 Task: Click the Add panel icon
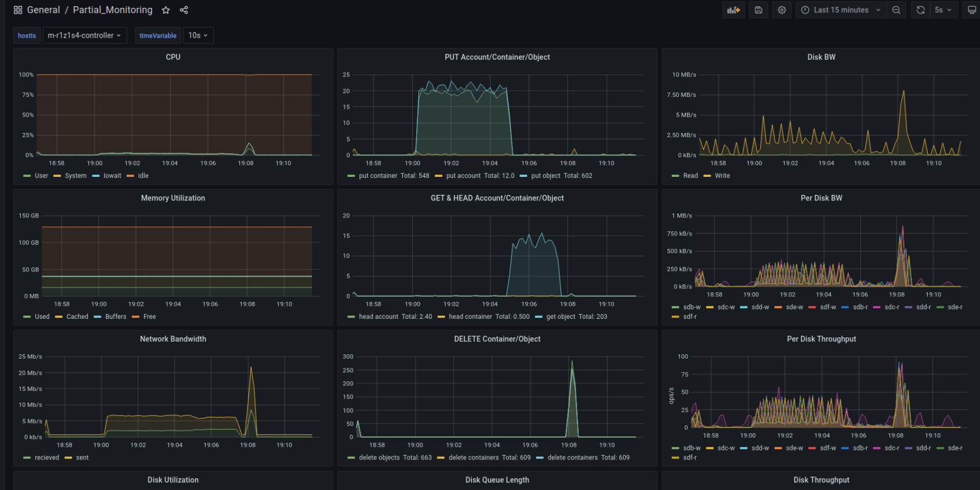coord(733,10)
